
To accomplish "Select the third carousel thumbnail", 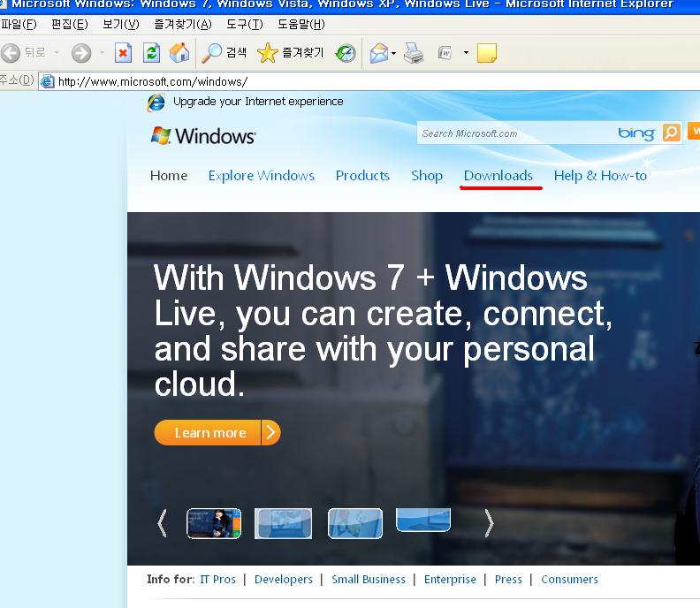I will tap(355, 523).
